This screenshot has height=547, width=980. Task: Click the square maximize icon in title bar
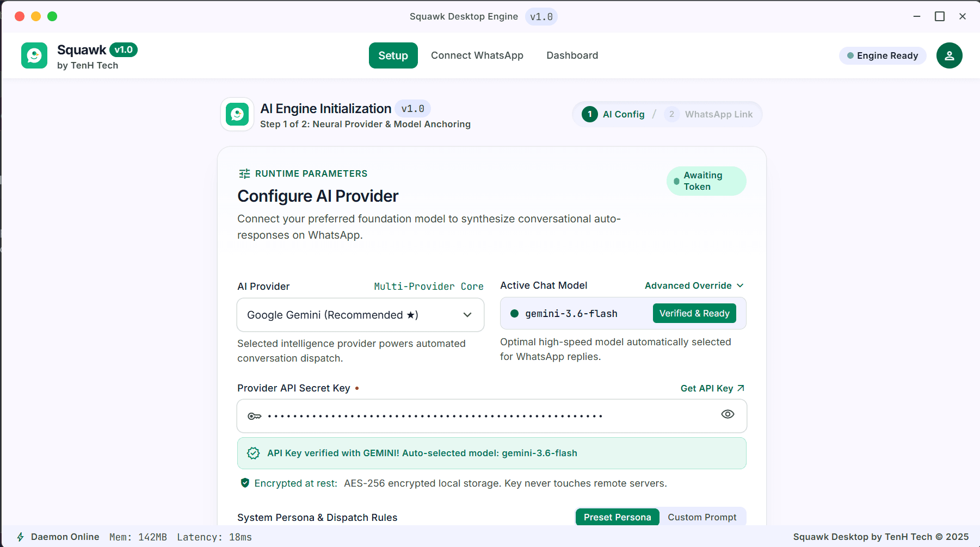pyautogui.click(x=940, y=16)
